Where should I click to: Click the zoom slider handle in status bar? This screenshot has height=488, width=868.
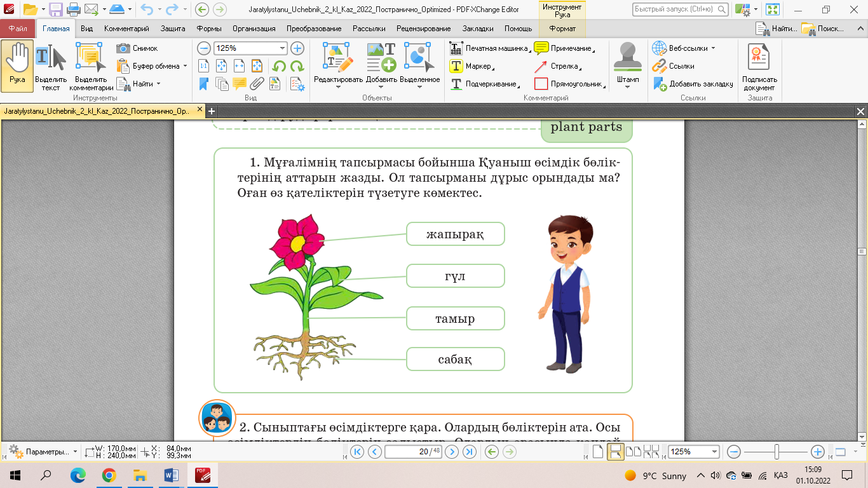coord(776,452)
